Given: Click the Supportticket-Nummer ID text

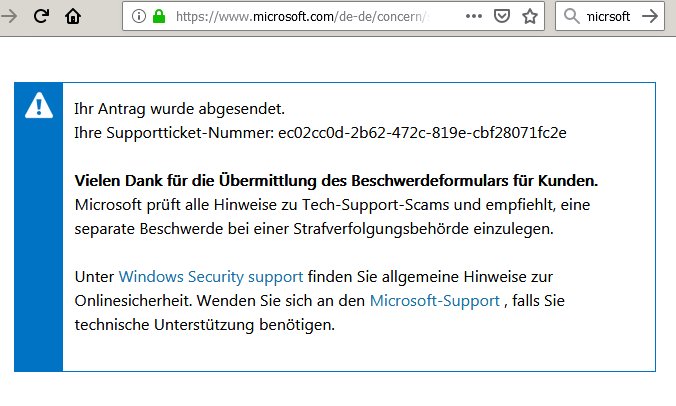Looking at the screenshot, I should (422, 133).
